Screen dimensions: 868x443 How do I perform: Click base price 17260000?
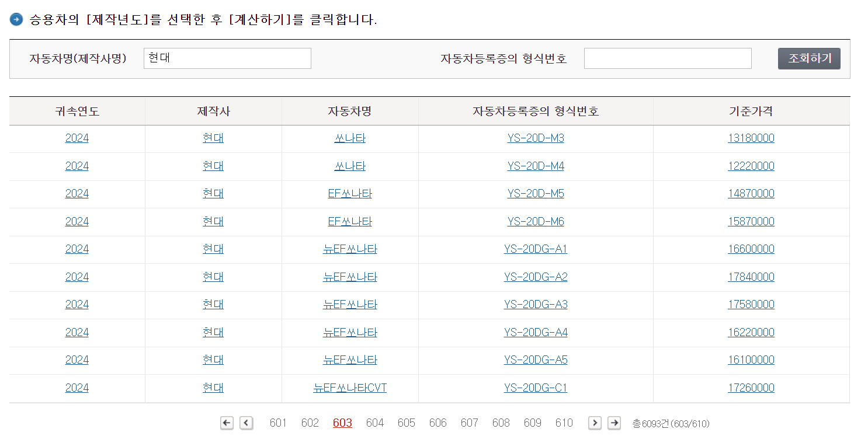click(751, 388)
